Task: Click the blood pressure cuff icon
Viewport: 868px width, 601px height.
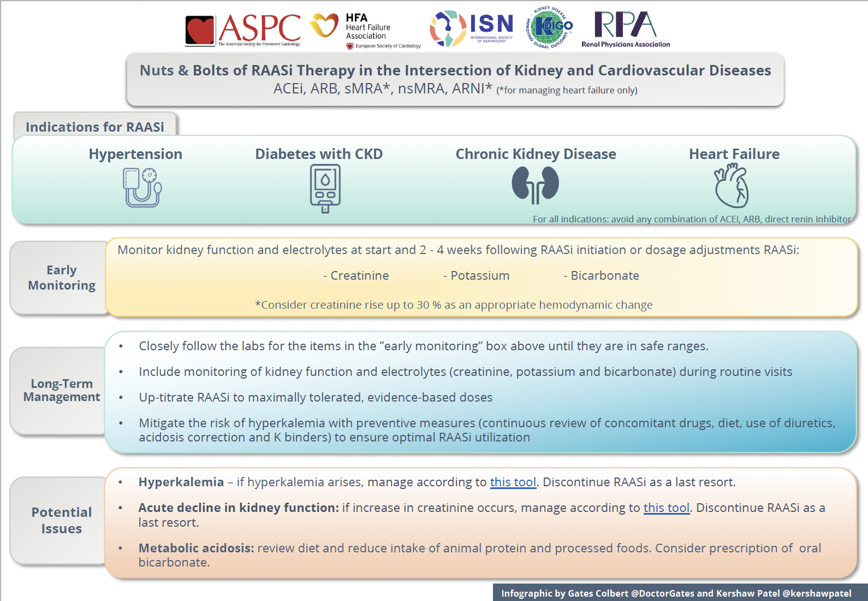Action: [x=142, y=187]
